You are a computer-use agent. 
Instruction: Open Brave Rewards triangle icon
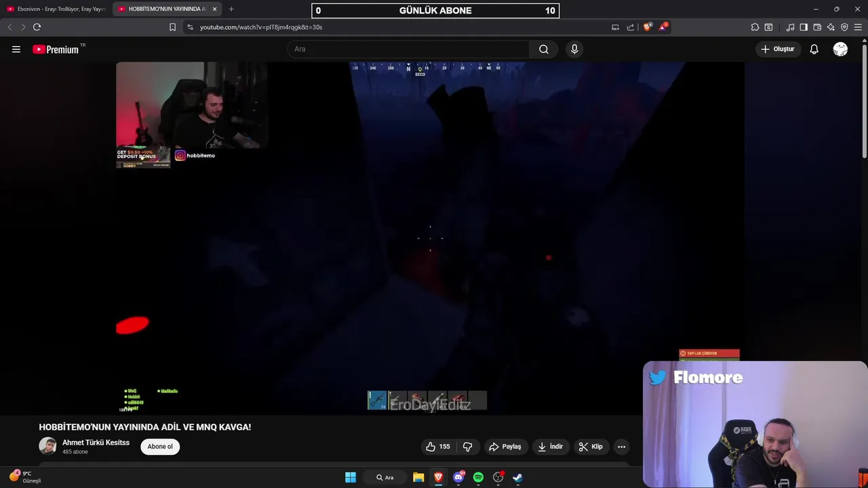coord(663,27)
